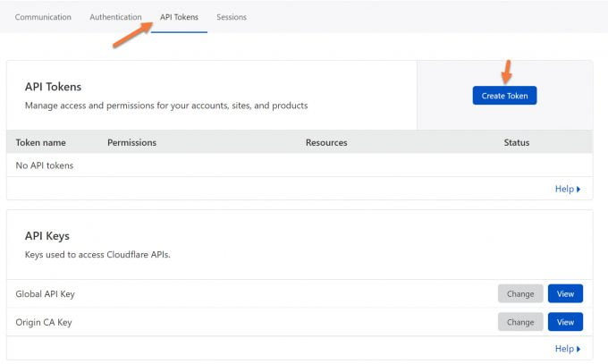Viewport: 608px width, 364px height.
Task: Go to the Sessions tab
Action: 232,17
